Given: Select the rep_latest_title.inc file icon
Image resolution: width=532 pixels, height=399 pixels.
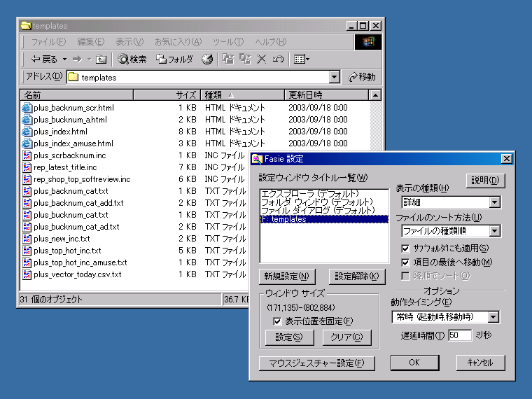Looking at the screenshot, I should click(27, 167).
